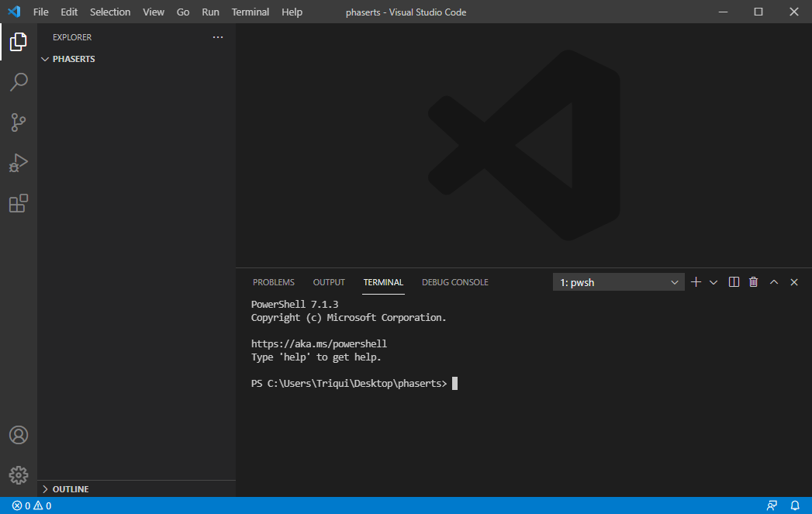
Task: Create a new terminal with plus icon
Action: coord(695,281)
